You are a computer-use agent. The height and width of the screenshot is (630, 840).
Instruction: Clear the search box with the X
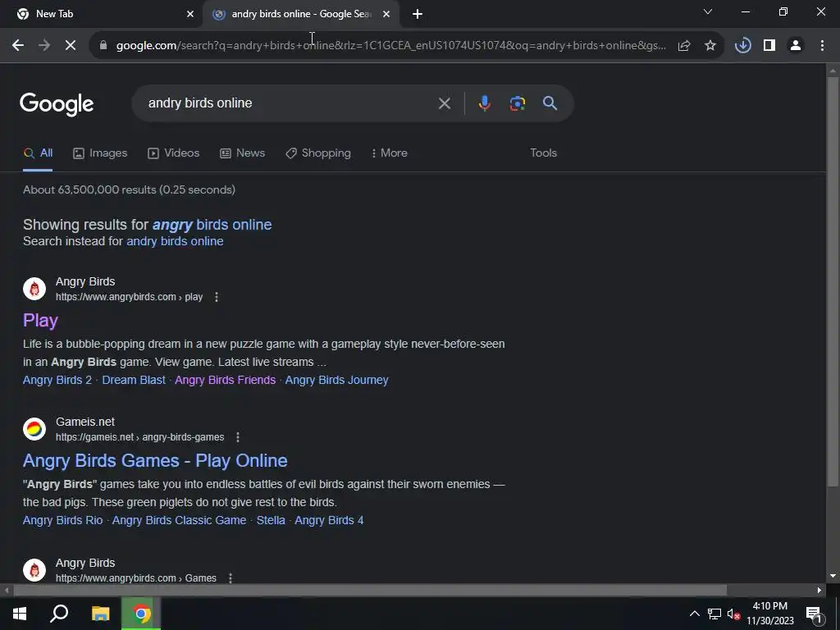coord(445,103)
